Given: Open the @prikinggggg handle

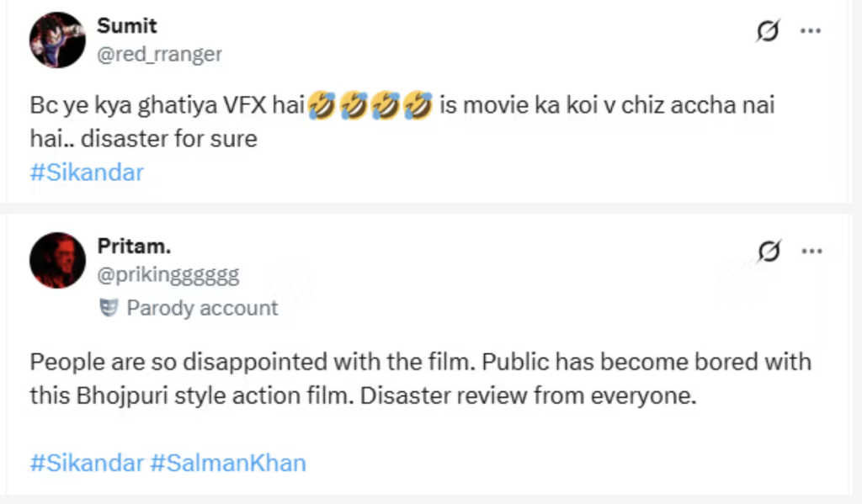Looking at the screenshot, I should 168,274.
